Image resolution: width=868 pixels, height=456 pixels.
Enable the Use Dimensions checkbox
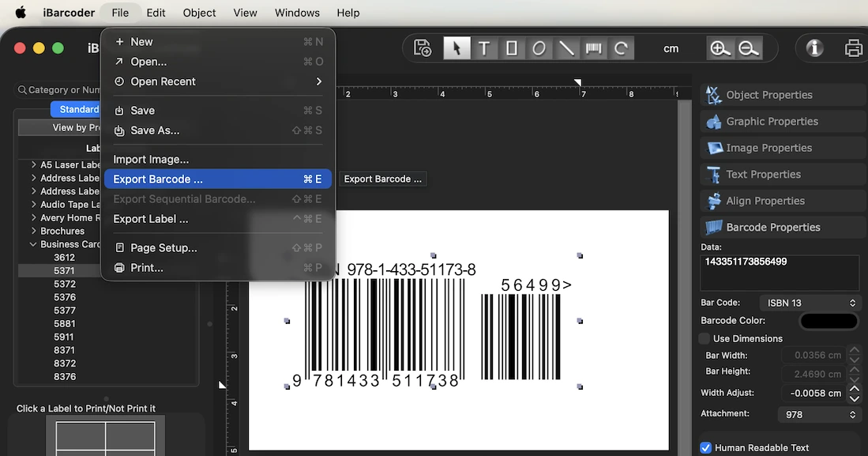pos(705,338)
